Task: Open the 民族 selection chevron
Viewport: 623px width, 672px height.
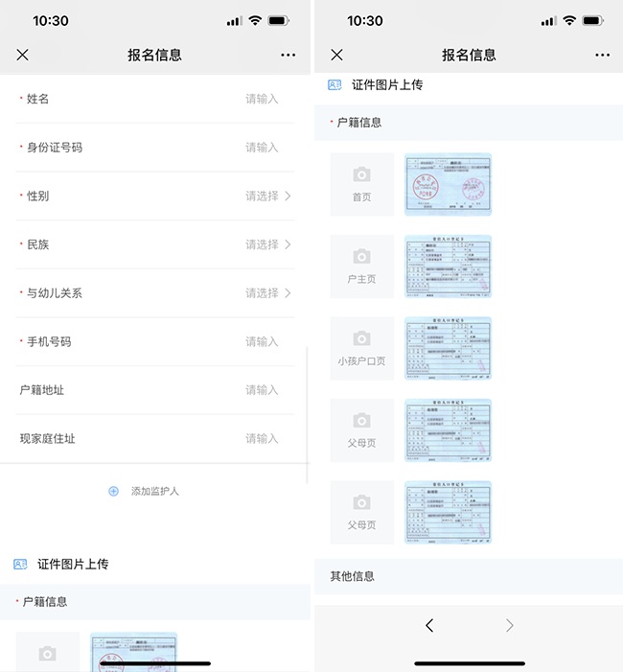Action: [x=288, y=244]
